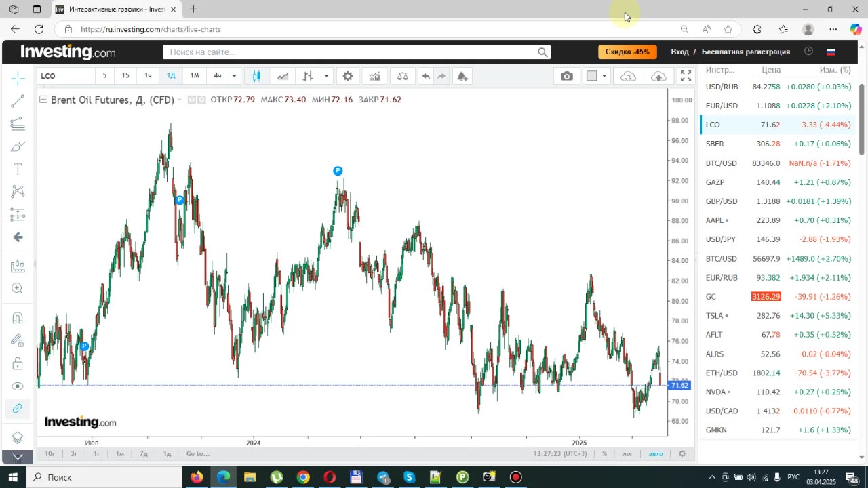Open timezone menu showing UTC+3
This screenshot has width=868, height=488.
(560, 454)
